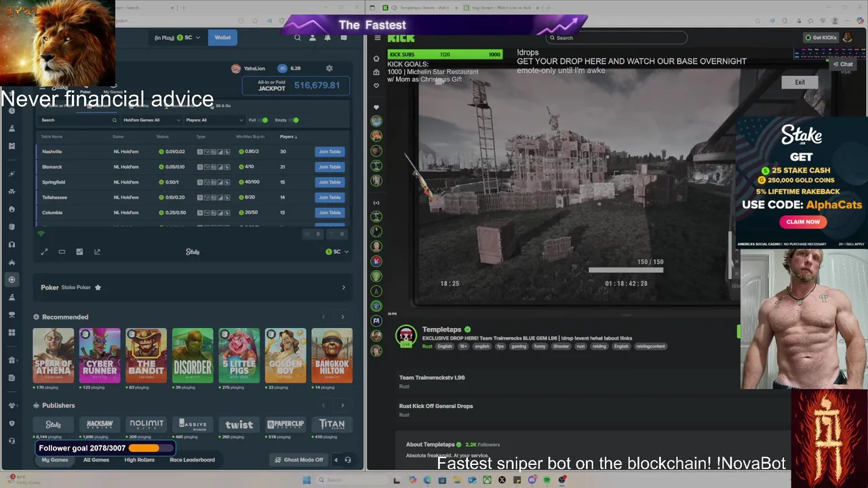Viewport: 868px width, 488px height.
Task: Open Cyber Runner game thumbnail
Action: (100, 356)
